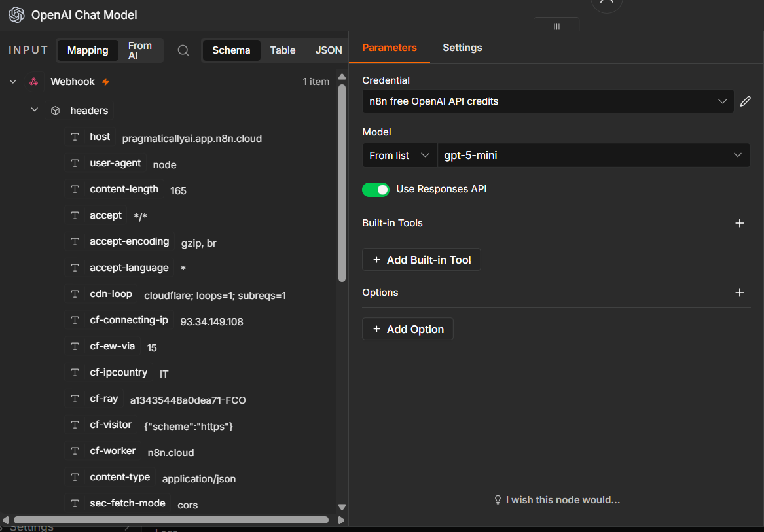Click the type icon beside sec-fetch-mode
The height and width of the screenshot is (532, 764).
click(75, 503)
